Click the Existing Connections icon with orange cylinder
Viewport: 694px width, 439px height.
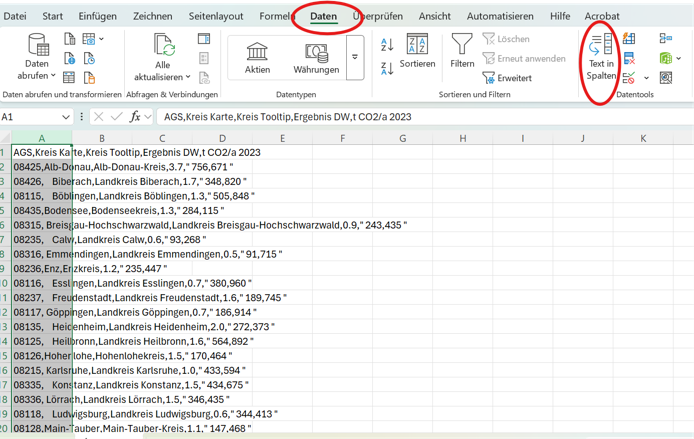point(89,78)
